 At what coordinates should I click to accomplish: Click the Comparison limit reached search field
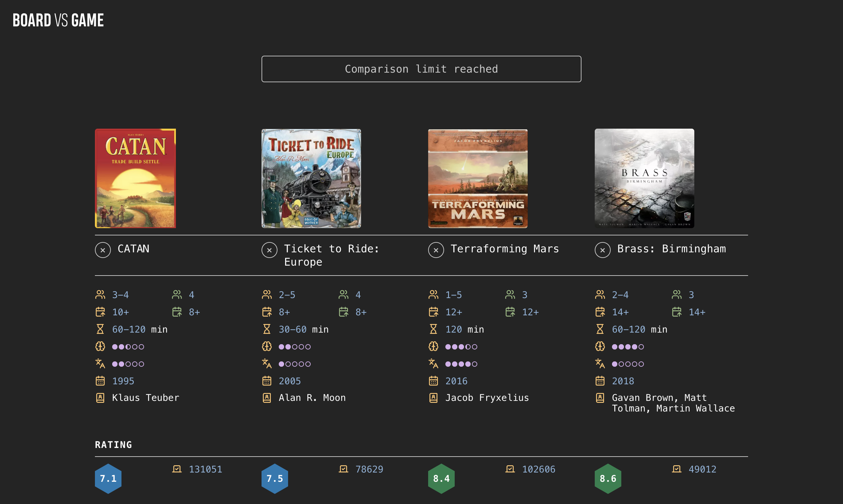tap(421, 69)
